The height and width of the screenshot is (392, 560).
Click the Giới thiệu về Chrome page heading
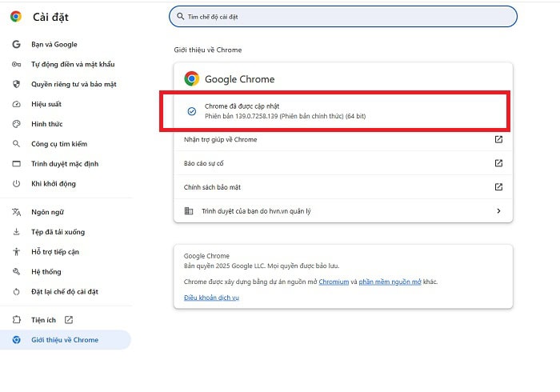click(208, 50)
